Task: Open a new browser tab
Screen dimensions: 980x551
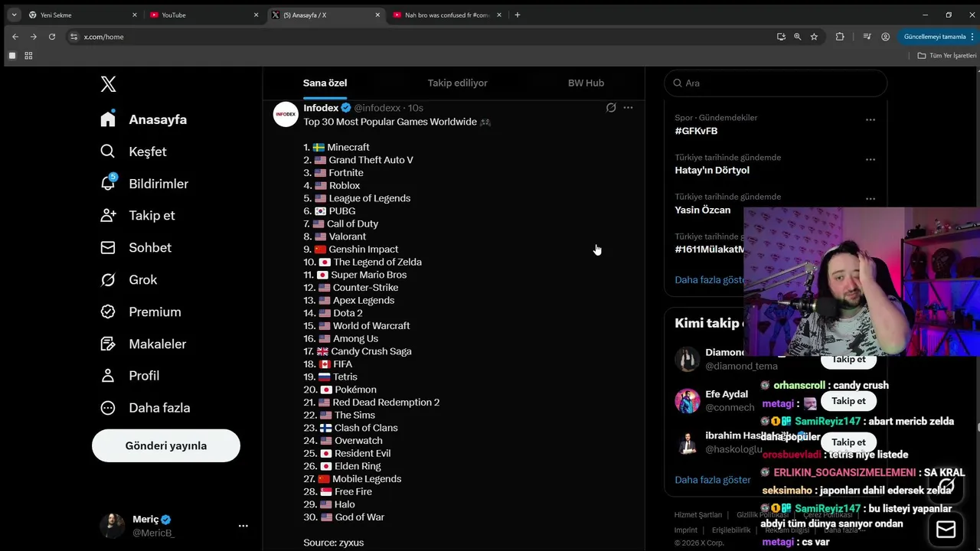Action: (518, 15)
